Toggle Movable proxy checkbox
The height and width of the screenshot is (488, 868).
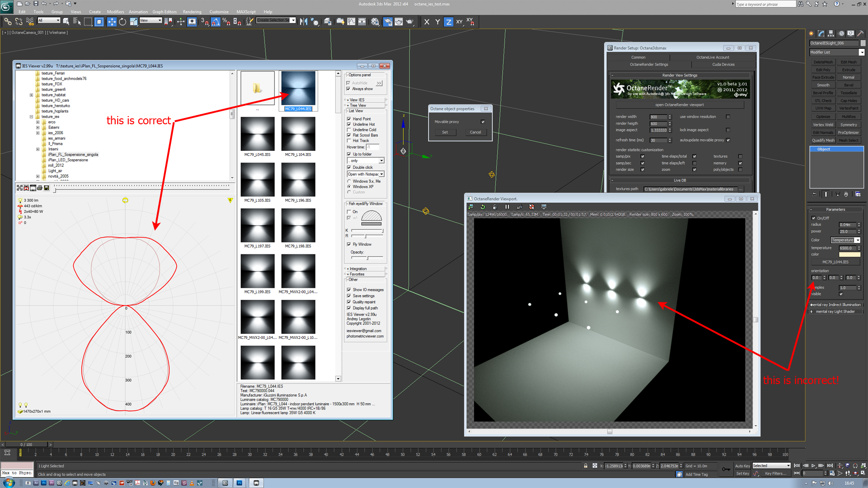(x=483, y=122)
